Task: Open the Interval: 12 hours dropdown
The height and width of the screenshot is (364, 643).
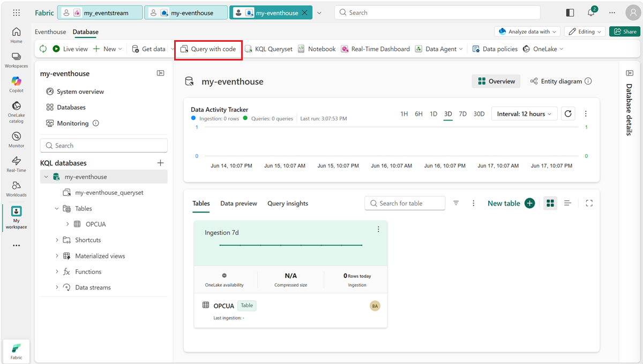Action: (x=524, y=114)
